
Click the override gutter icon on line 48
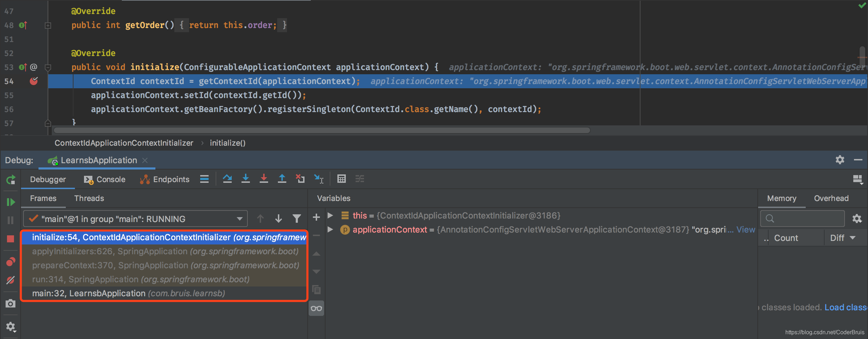point(23,25)
